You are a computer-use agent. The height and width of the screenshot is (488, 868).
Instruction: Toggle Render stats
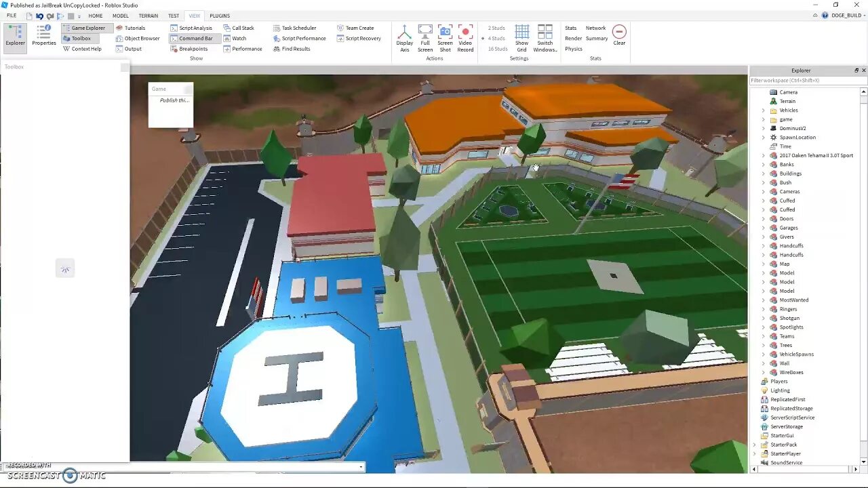pos(573,39)
